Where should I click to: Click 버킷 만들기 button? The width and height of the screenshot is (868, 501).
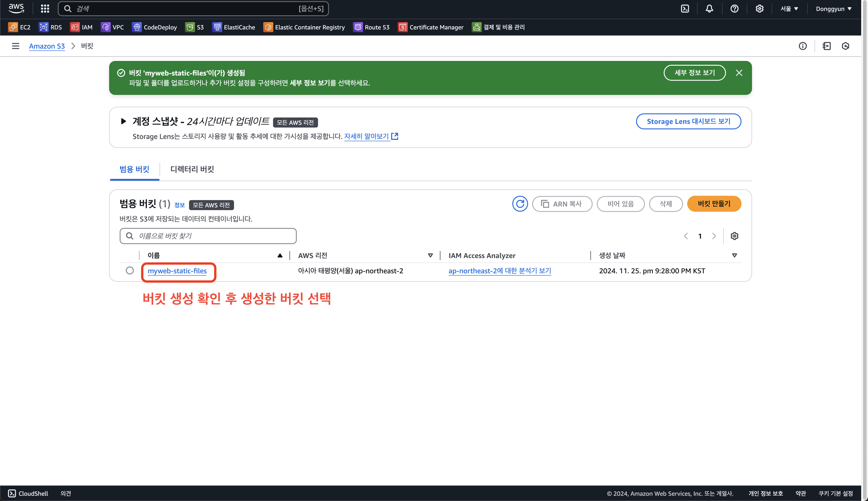point(714,204)
